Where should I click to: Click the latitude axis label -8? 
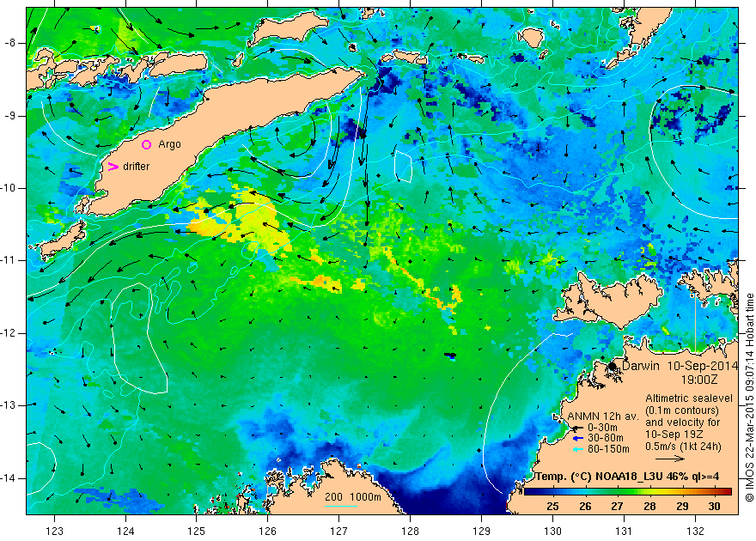tap(10, 43)
